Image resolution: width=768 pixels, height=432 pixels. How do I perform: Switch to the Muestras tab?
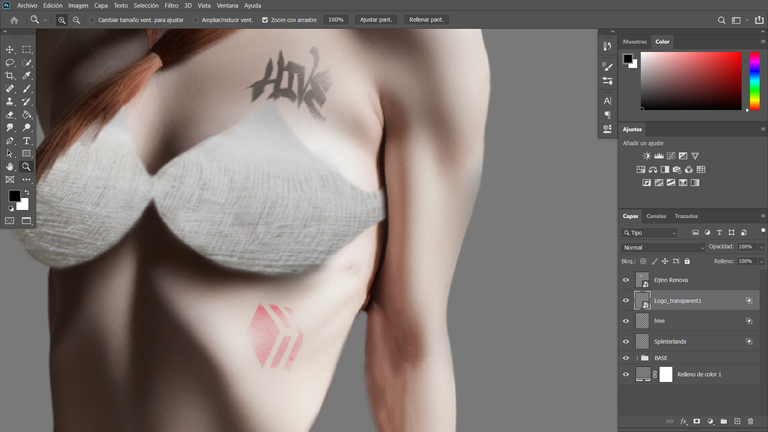(x=634, y=42)
